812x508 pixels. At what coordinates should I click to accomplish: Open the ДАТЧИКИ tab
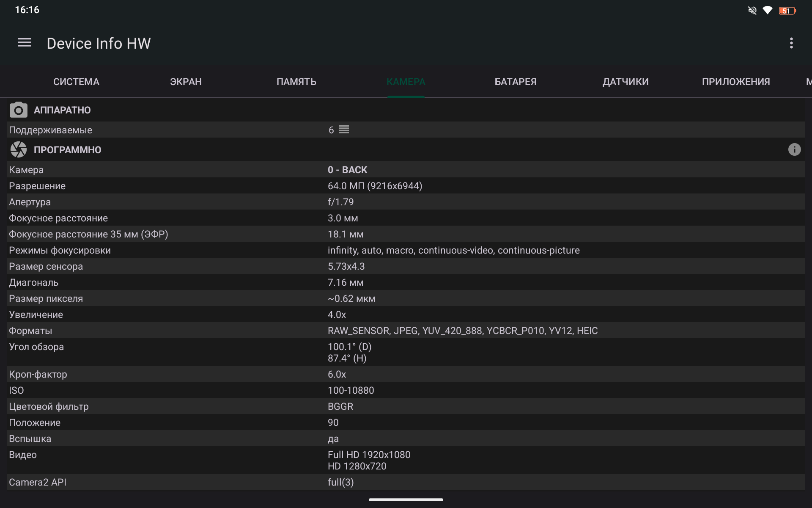pos(625,82)
